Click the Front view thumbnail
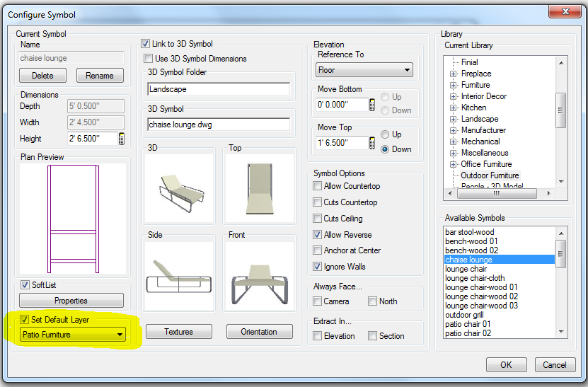The width and height of the screenshot is (588, 387). 260,276
